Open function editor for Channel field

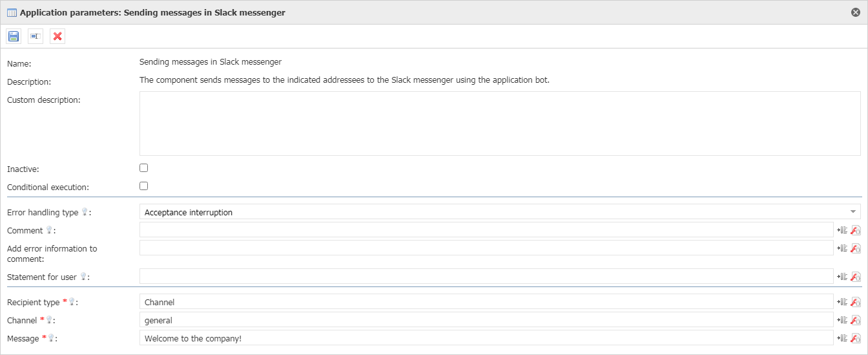[x=856, y=320]
